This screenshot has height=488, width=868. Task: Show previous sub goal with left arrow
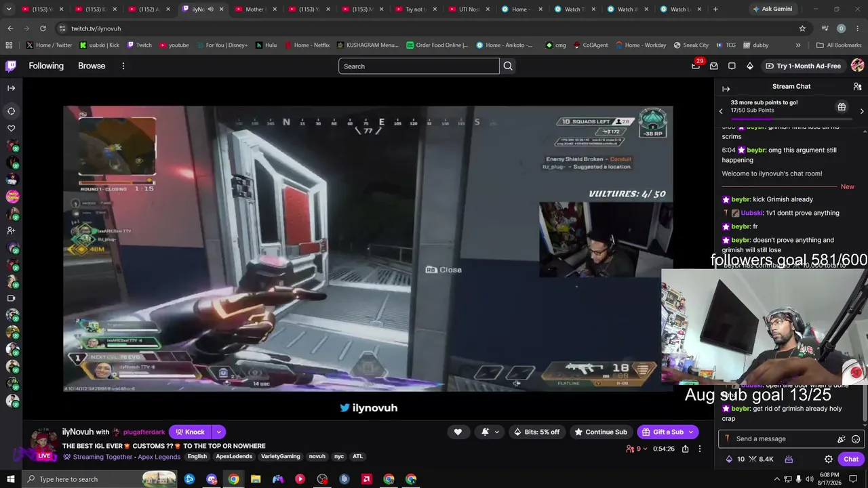(x=721, y=110)
